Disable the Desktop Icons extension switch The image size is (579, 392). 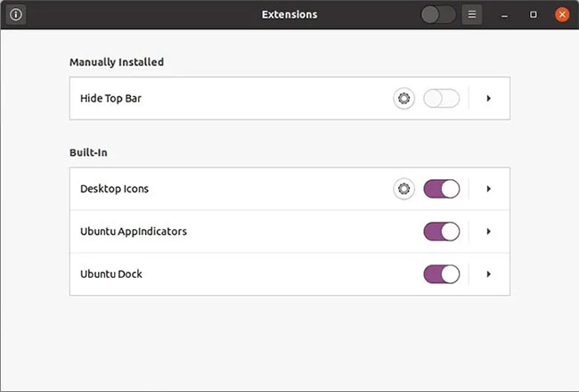[x=442, y=189]
